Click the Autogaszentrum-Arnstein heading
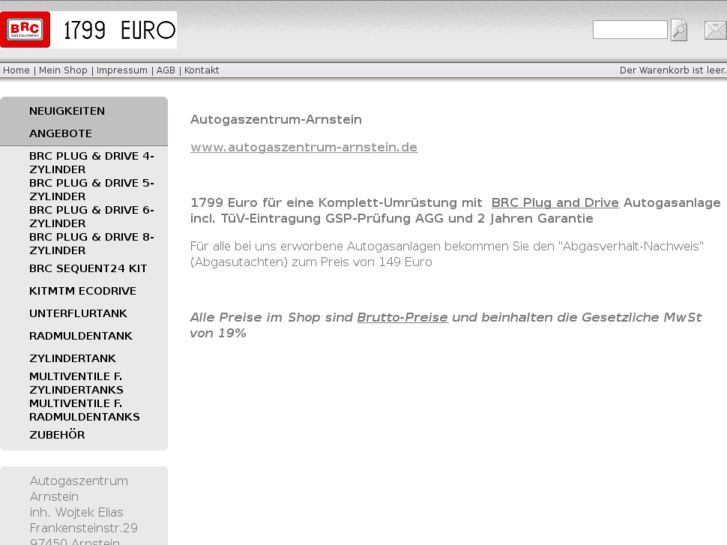 pos(276,120)
